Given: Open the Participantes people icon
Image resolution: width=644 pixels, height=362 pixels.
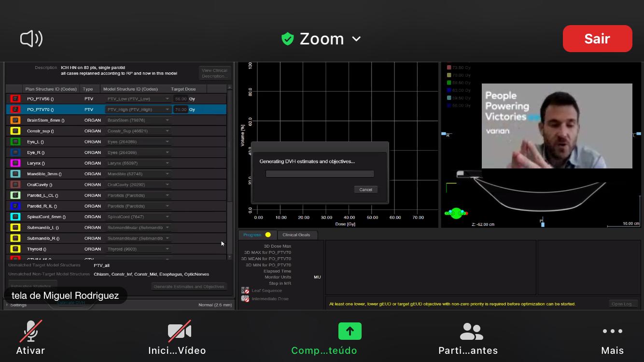Looking at the screenshot, I should 471,331.
